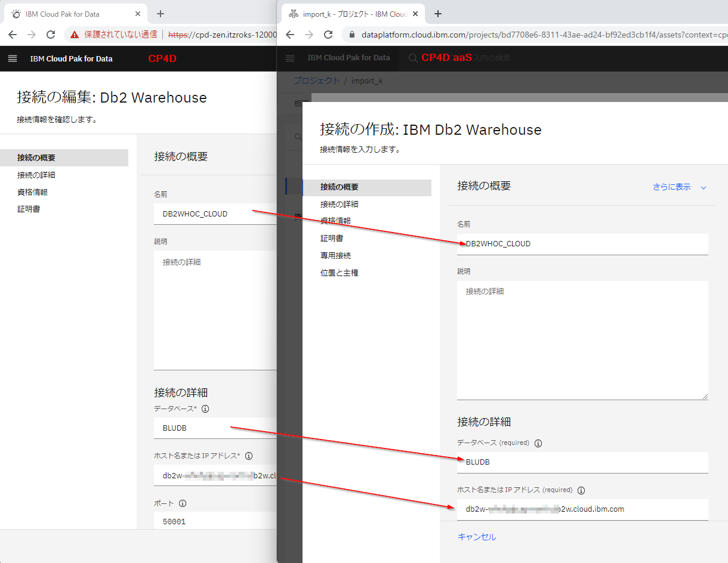Image resolution: width=728 pixels, height=563 pixels.
Task: Click the info icon next to ホスト名 (required)
Action: click(581, 490)
